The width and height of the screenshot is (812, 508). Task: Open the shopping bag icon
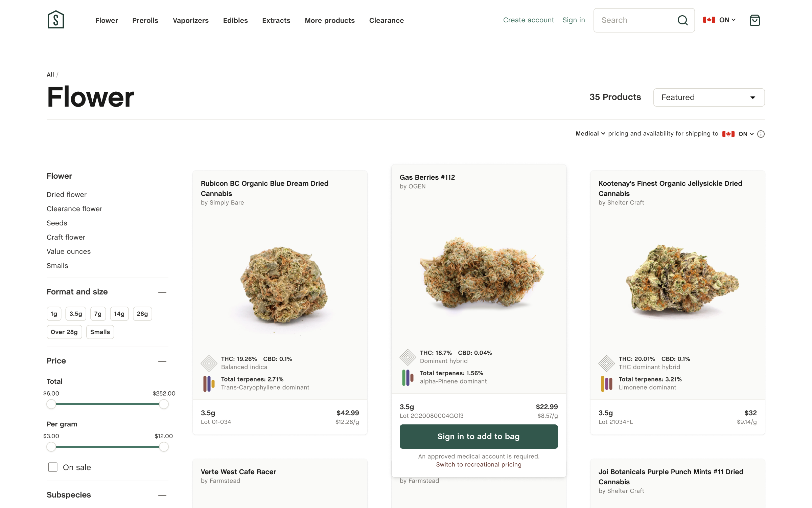point(755,20)
